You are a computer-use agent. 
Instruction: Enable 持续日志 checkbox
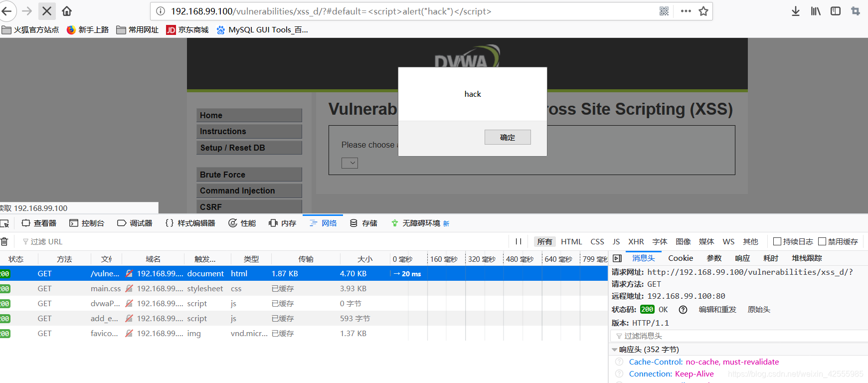point(777,241)
